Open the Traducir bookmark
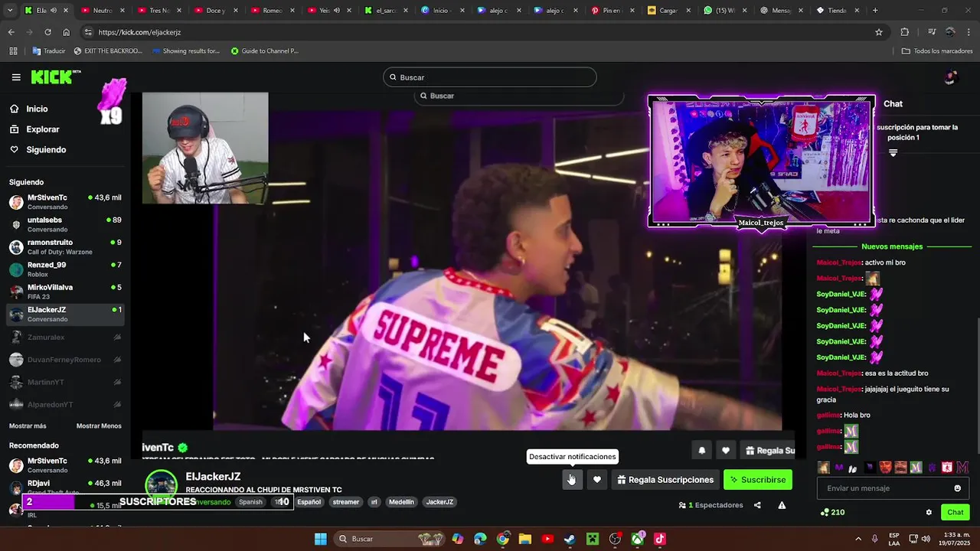Screen dimensions: 980x551 (49, 51)
